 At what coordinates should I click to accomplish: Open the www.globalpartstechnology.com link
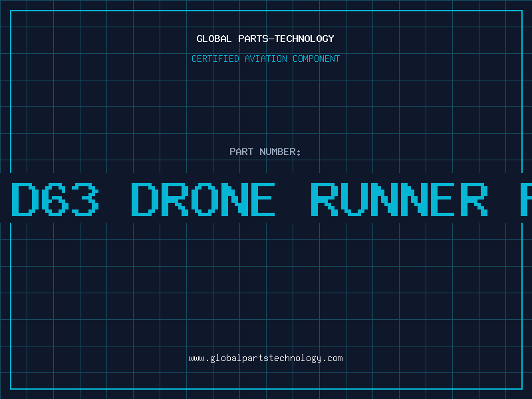click(265, 358)
